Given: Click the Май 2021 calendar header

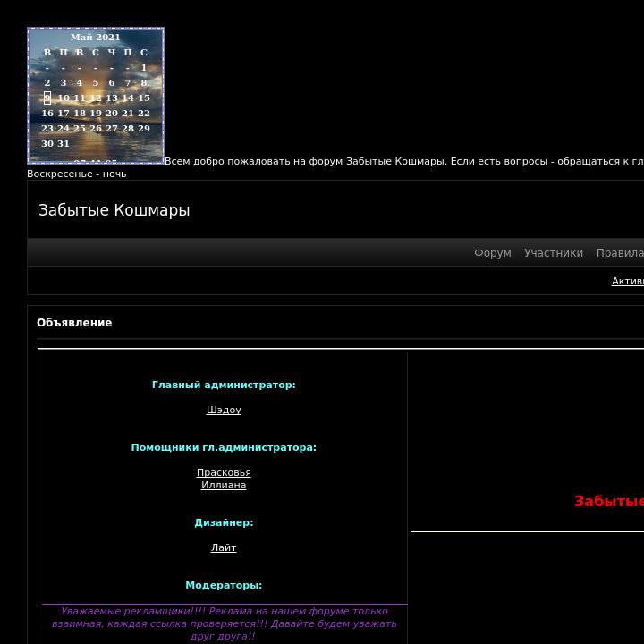Looking at the screenshot, I should pyautogui.click(x=96, y=37).
